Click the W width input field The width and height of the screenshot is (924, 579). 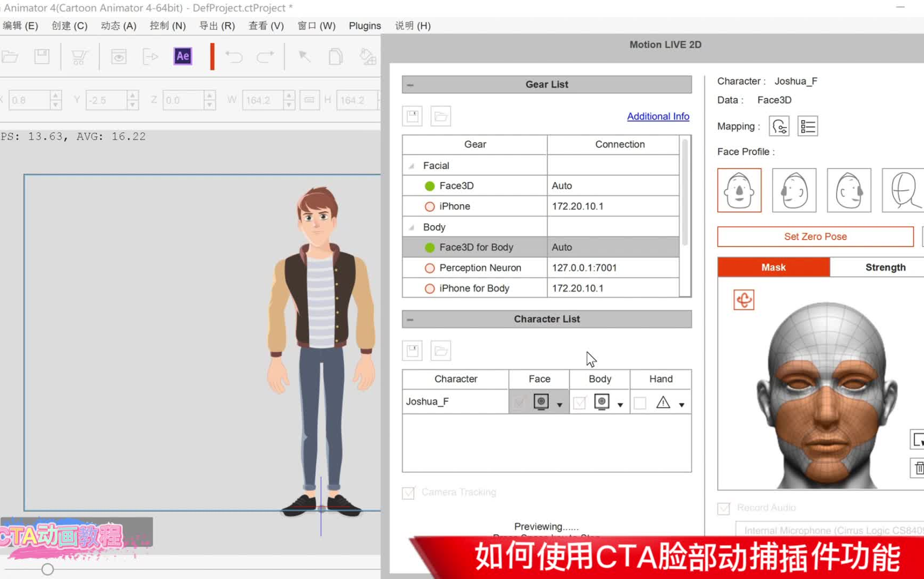[263, 100]
